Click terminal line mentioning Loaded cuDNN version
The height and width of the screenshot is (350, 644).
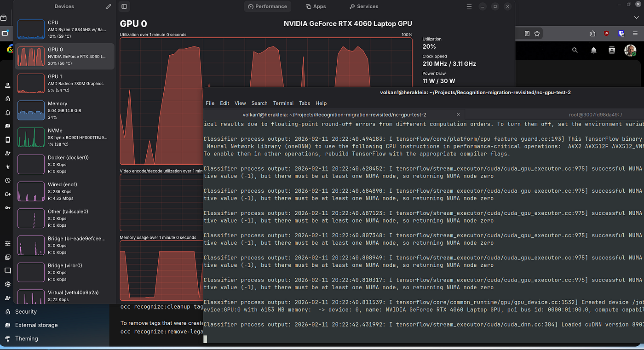coord(424,325)
